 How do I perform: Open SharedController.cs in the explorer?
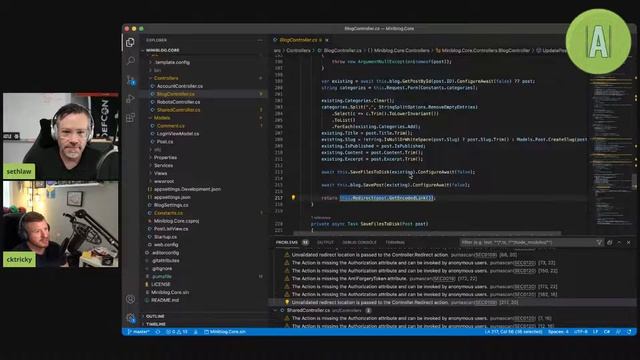(178, 110)
